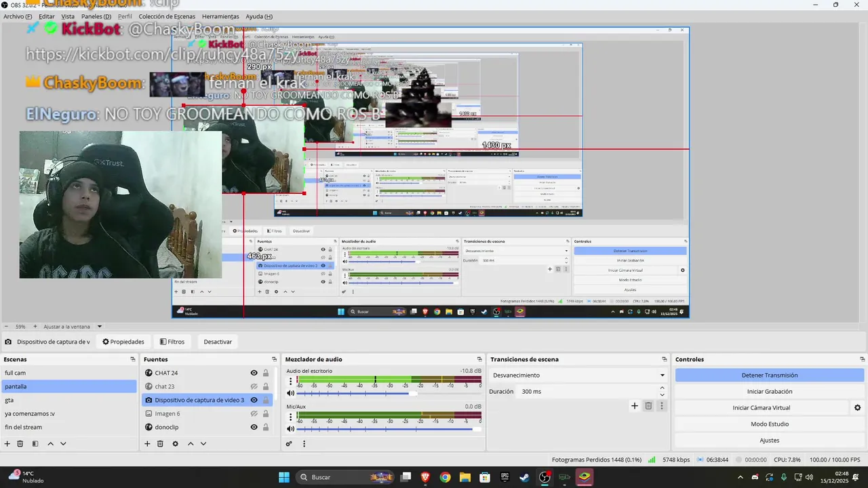The image size is (868, 488).
Task: Move the selected source down in Fuentes
Action: 203,444
